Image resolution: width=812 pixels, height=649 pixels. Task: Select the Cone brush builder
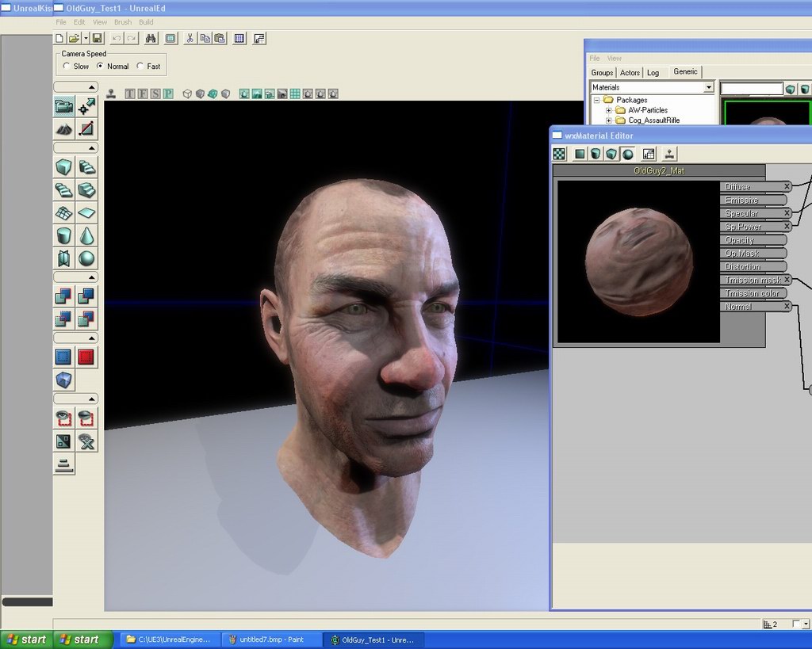[x=86, y=235]
